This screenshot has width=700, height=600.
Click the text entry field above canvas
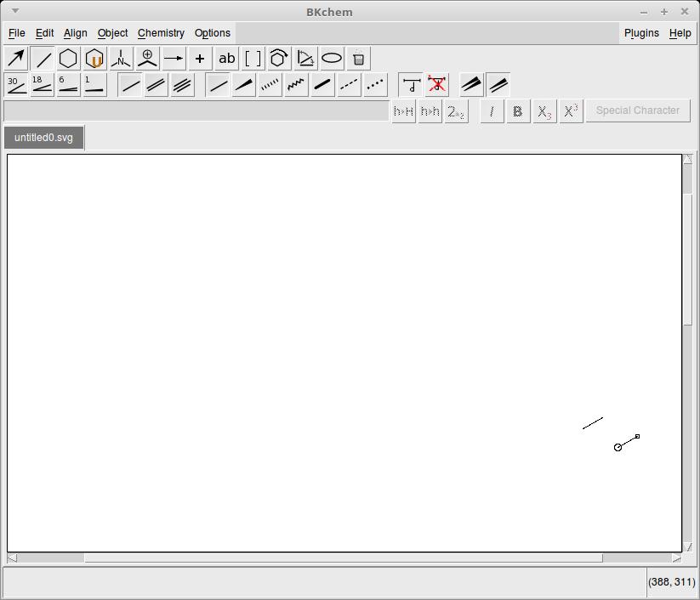click(196, 111)
